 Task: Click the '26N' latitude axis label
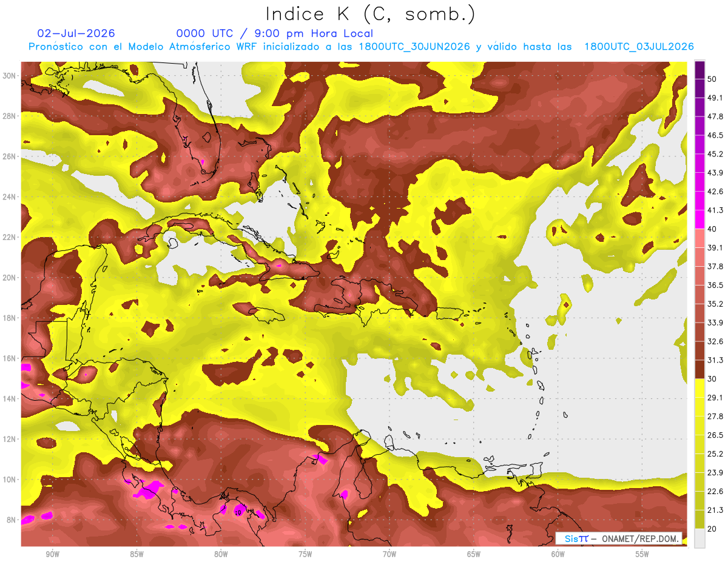tap(10, 156)
